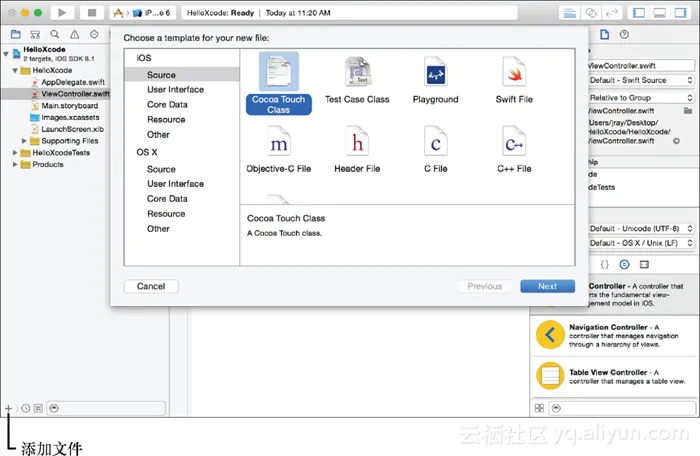700x456 pixels.
Task: Select OS X Resource category
Action: [166, 214]
